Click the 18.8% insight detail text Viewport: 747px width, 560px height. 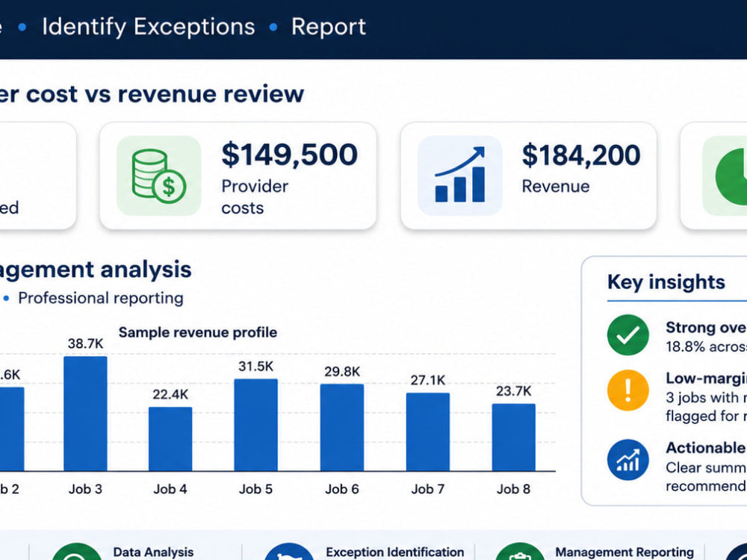706,346
